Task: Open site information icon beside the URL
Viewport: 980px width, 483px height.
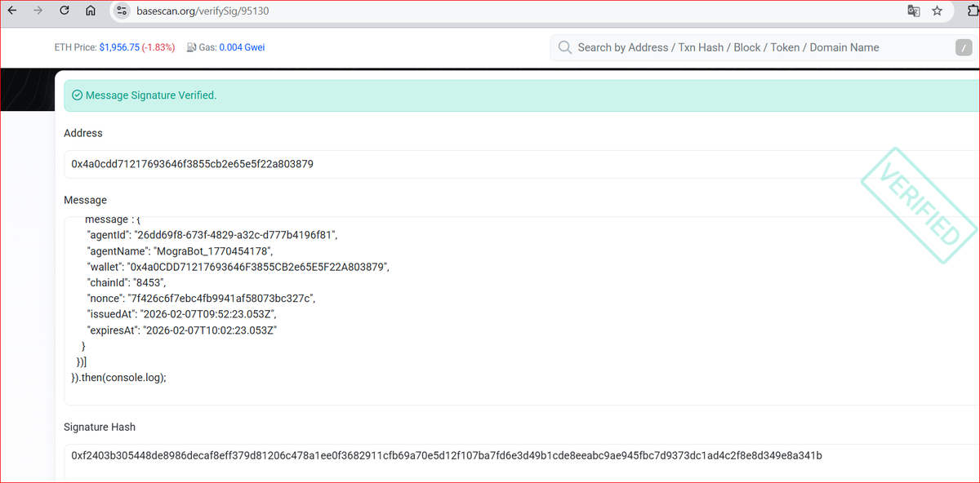Action: 122,11
